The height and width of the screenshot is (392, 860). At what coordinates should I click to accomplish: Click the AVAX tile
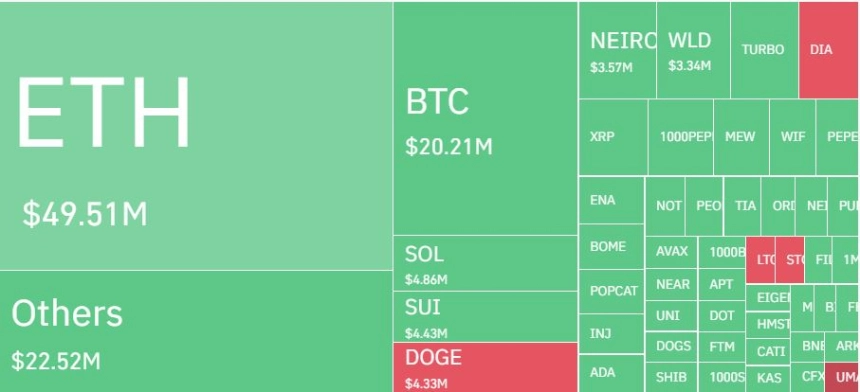pyautogui.click(x=671, y=252)
